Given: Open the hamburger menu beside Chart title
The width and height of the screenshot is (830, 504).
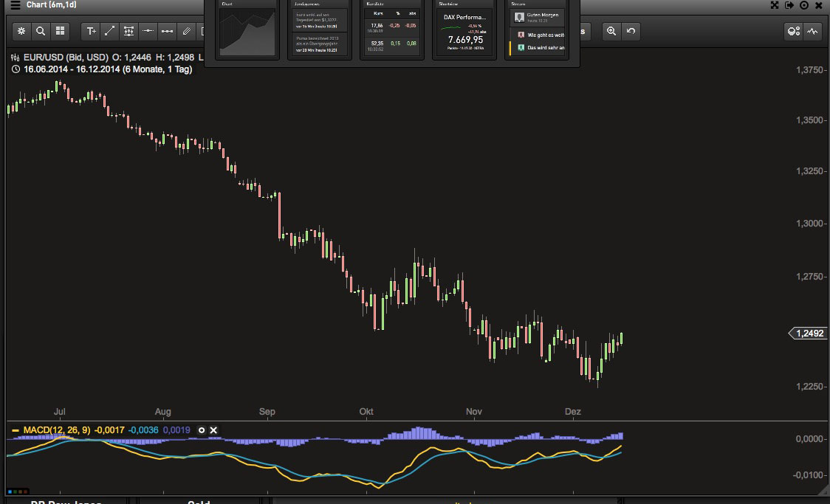Looking at the screenshot, I should (x=16, y=4).
